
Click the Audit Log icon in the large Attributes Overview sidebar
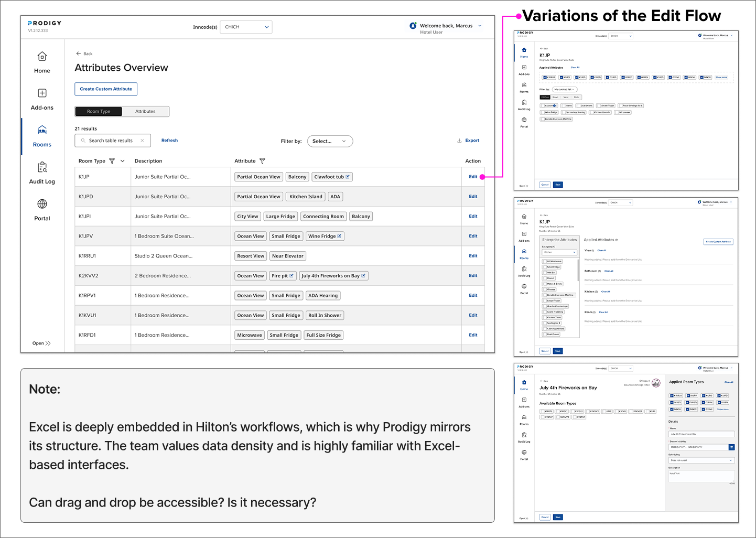click(x=42, y=167)
